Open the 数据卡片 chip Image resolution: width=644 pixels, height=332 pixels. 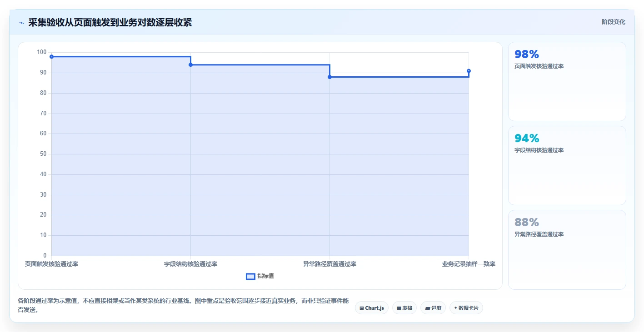(466, 308)
